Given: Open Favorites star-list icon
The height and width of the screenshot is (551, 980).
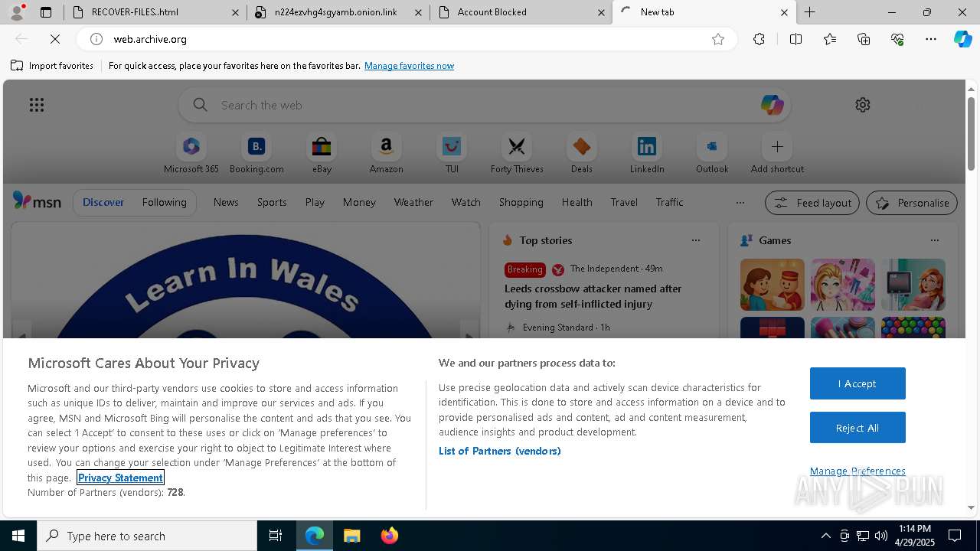Looking at the screenshot, I should (830, 39).
